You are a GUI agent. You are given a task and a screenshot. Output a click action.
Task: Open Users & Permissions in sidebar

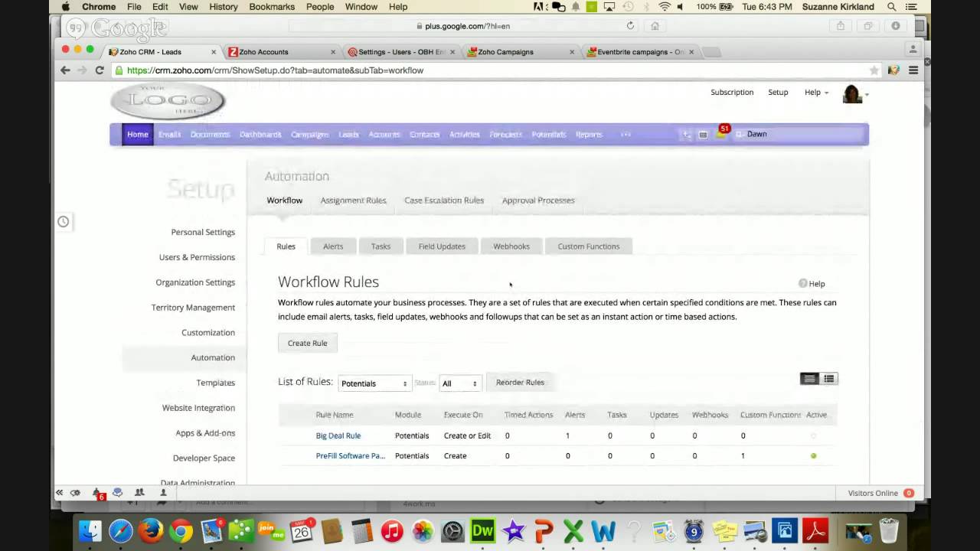point(197,257)
